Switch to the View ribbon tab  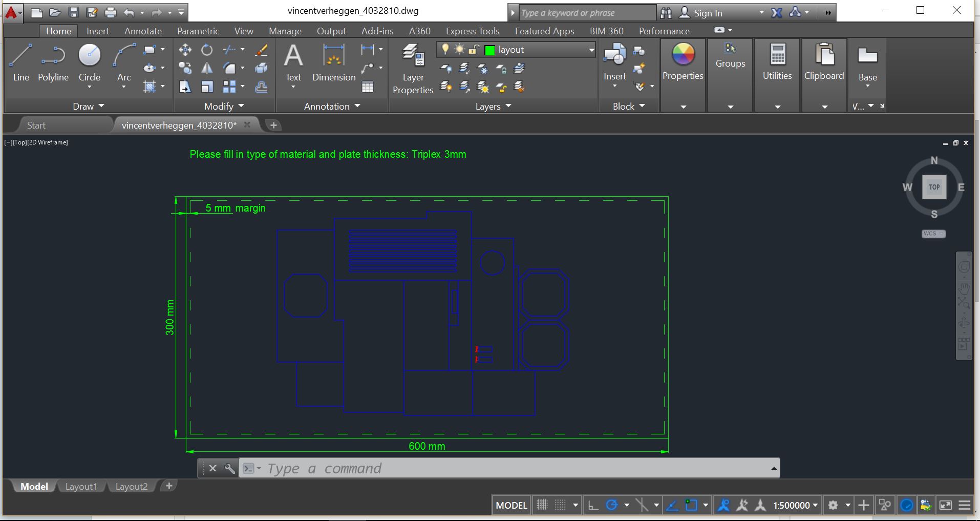pyautogui.click(x=244, y=31)
